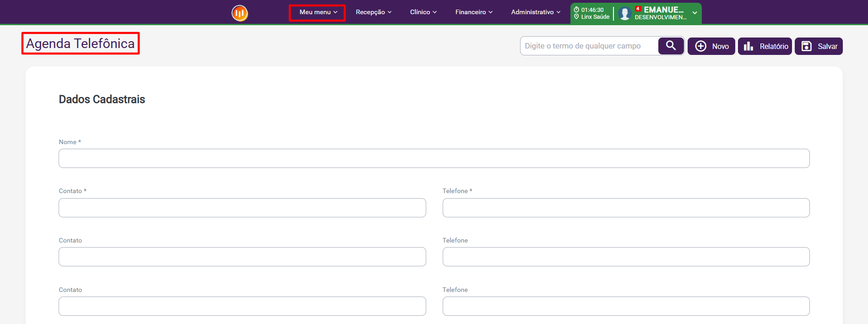
Task: Click into the Nome field
Action: click(434, 158)
